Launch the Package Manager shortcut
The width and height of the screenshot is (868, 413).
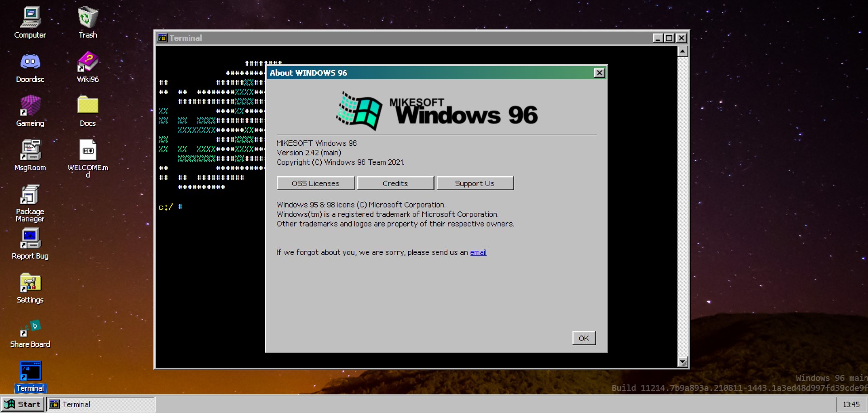[x=30, y=203]
